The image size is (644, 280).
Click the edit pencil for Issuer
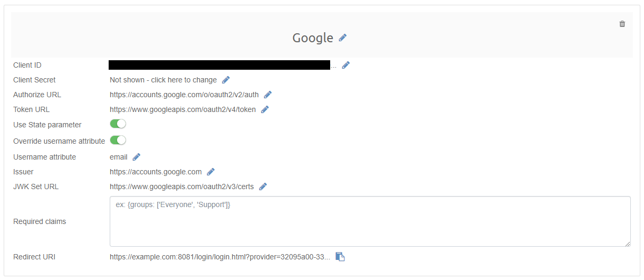click(210, 172)
